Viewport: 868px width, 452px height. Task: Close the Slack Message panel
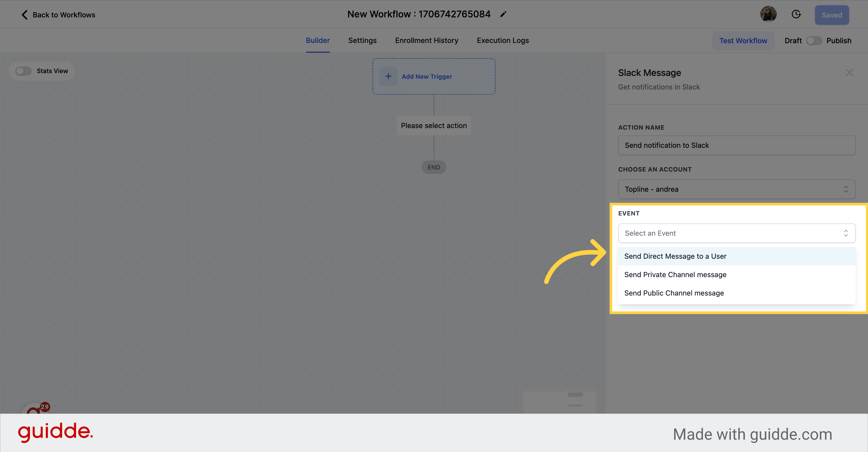point(849,73)
